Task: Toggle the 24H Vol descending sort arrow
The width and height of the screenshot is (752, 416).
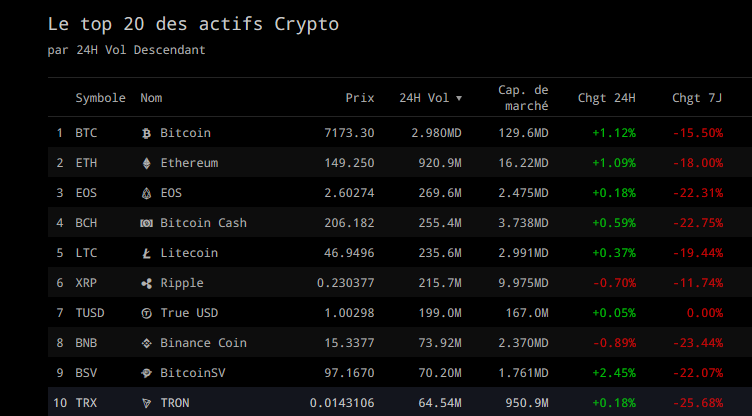Action: (459, 99)
